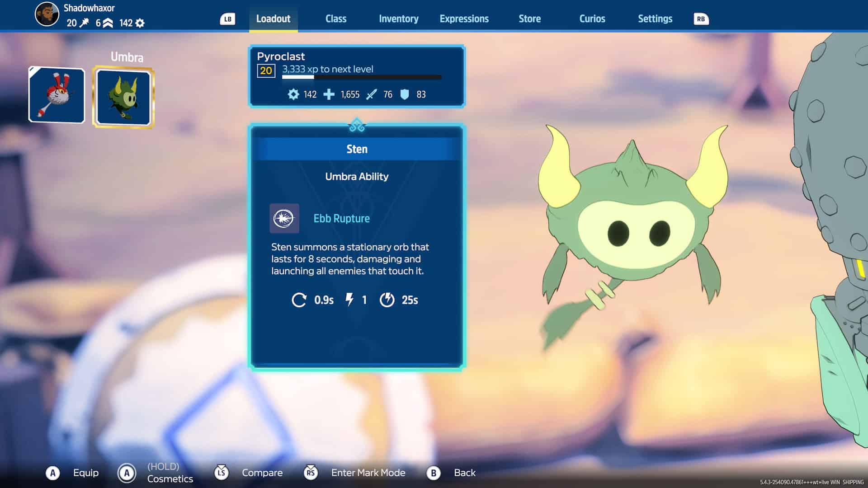
Task: Click the hold A Cosmetics prompt icon
Action: 127,473
